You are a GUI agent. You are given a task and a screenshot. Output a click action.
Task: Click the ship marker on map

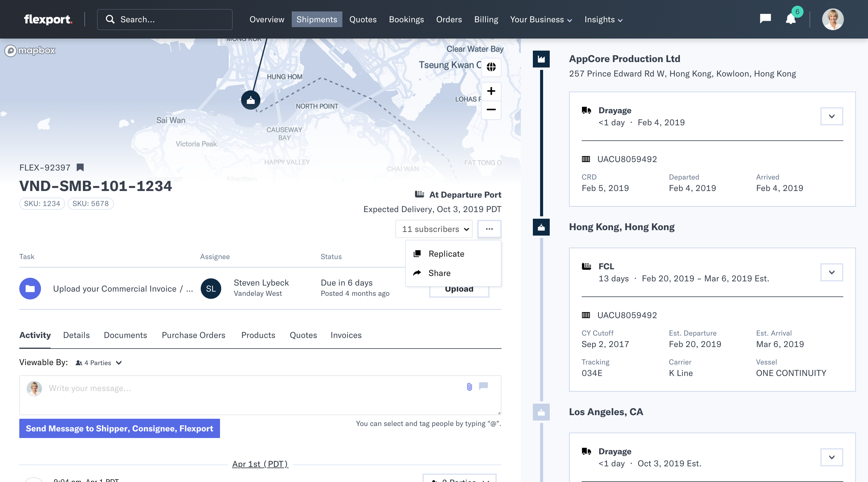[250, 100]
